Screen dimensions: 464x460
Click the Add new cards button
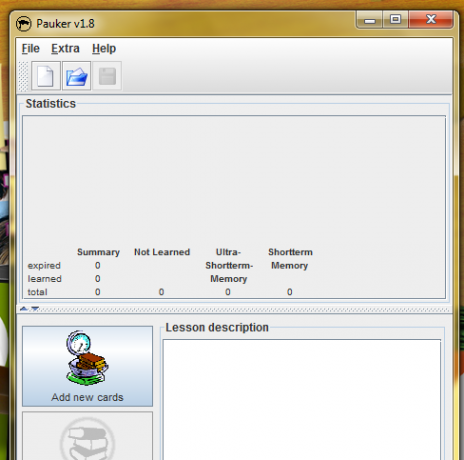coord(87,366)
